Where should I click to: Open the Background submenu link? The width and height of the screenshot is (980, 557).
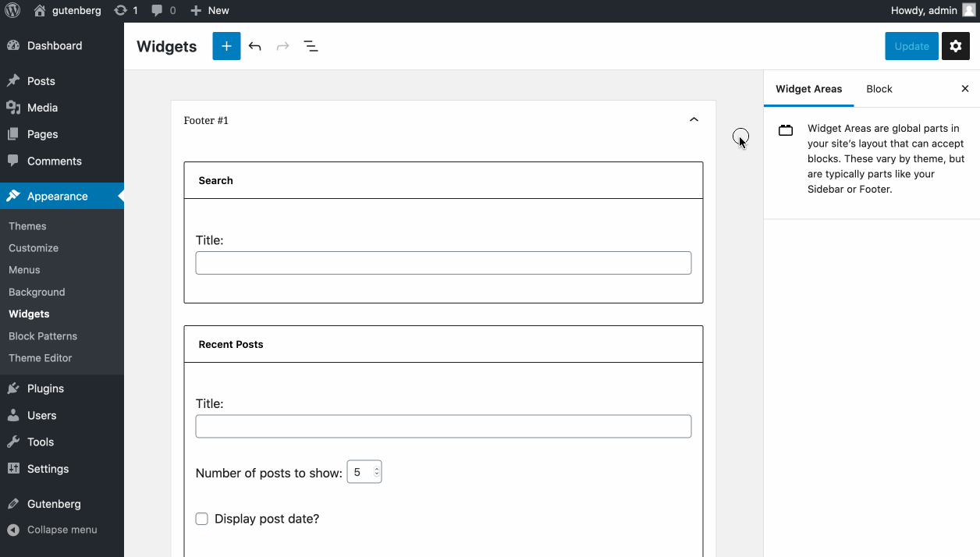[37, 292]
